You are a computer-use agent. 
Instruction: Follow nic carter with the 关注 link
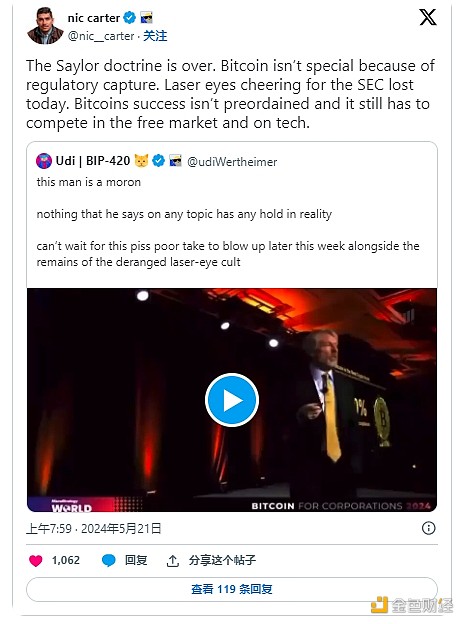point(155,36)
